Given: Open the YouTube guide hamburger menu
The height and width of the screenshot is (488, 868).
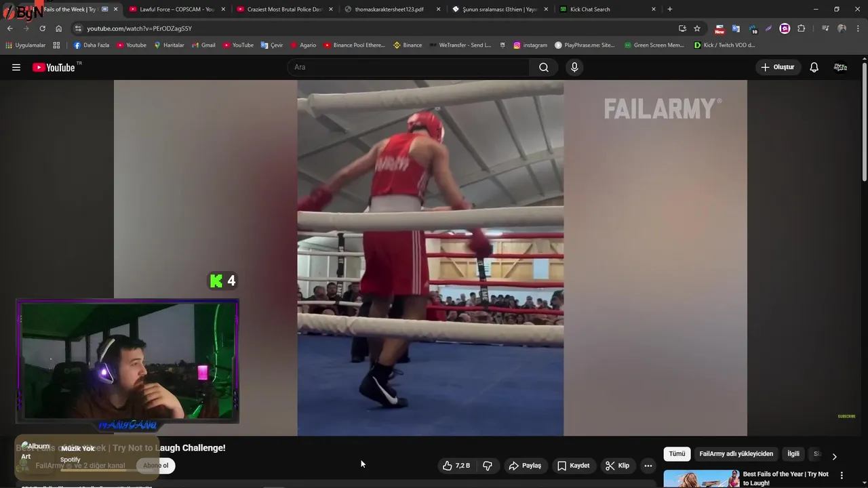Looking at the screenshot, I should pyautogui.click(x=16, y=67).
